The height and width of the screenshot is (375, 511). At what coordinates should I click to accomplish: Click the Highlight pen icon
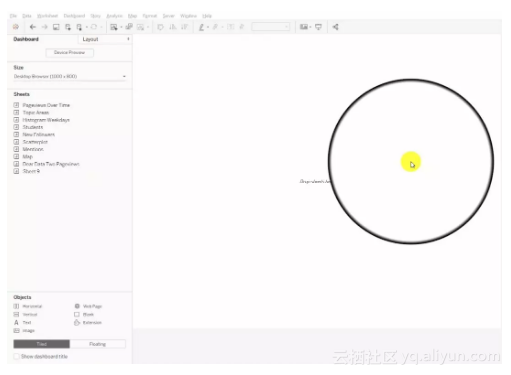(x=201, y=27)
